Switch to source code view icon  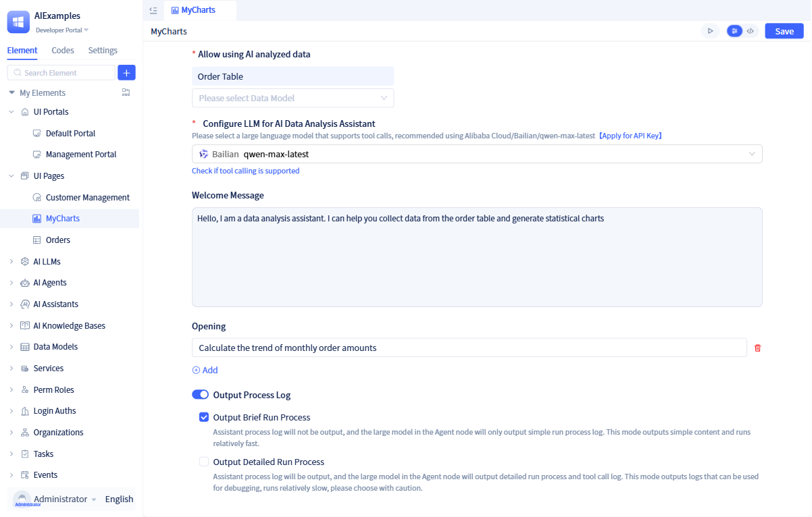[750, 31]
